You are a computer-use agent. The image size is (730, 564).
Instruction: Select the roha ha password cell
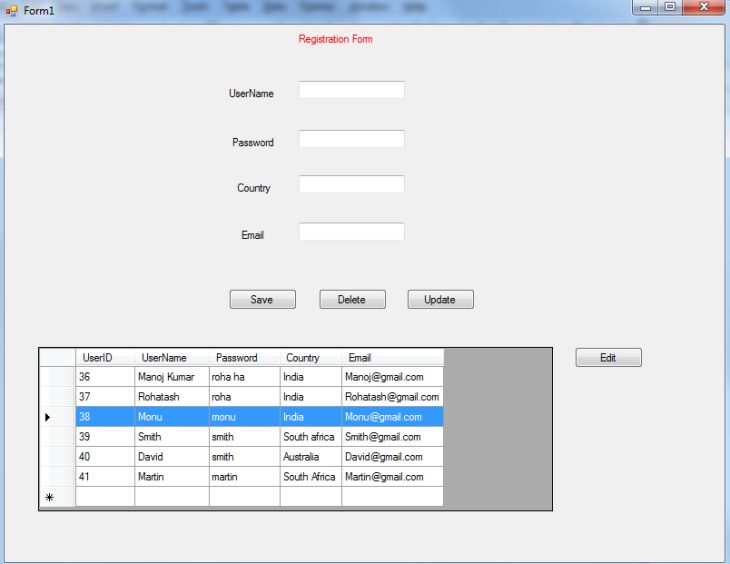(x=245, y=377)
